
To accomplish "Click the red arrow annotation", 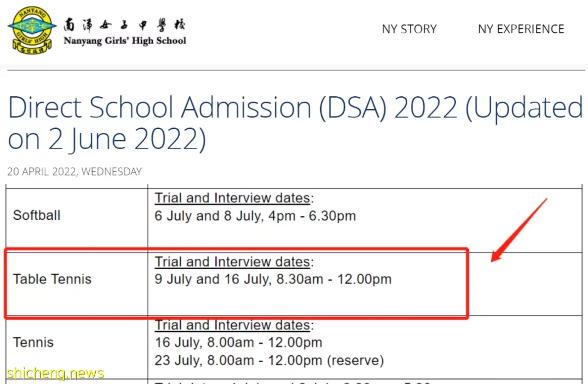I will [x=519, y=230].
